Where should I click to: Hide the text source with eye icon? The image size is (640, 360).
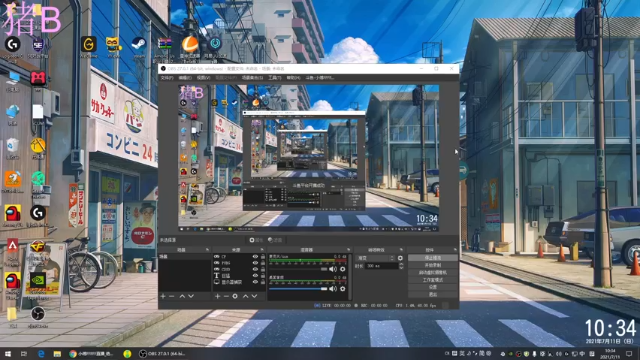(255, 276)
